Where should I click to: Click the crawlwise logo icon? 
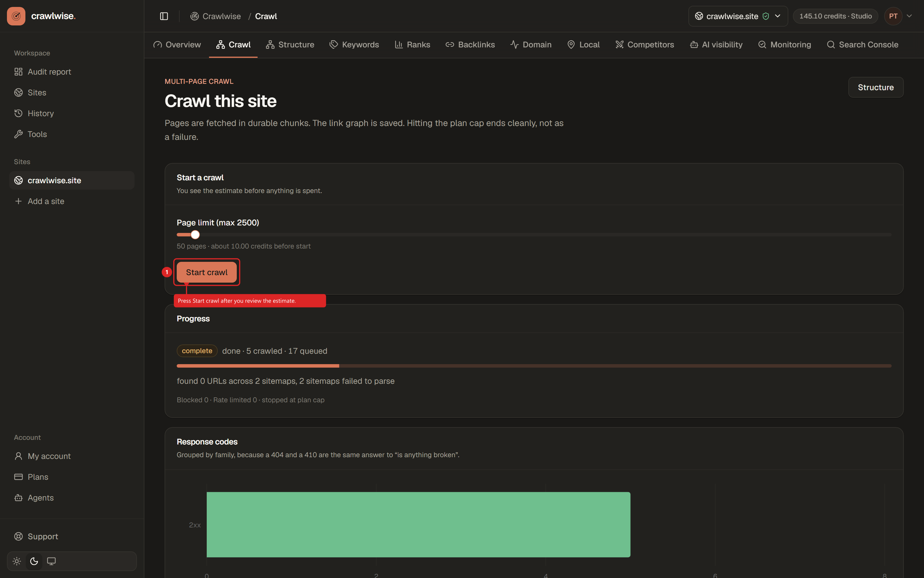tap(16, 16)
